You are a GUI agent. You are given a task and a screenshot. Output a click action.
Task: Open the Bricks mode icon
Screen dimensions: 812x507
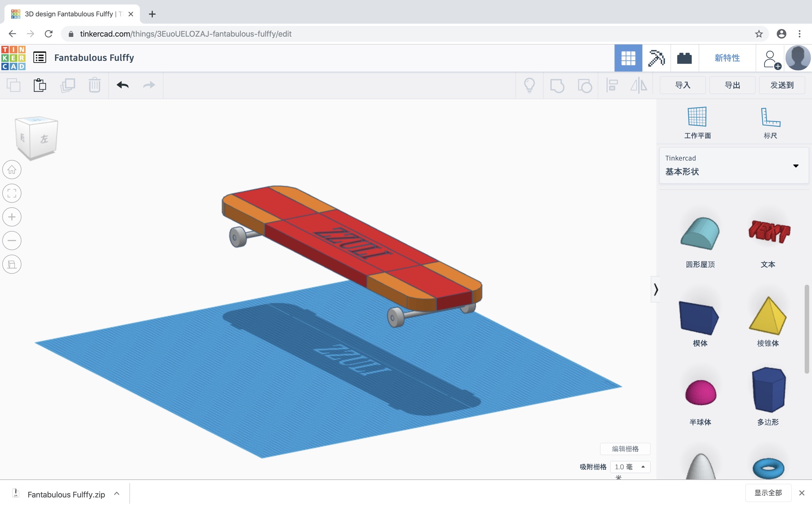(x=684, y=58)
